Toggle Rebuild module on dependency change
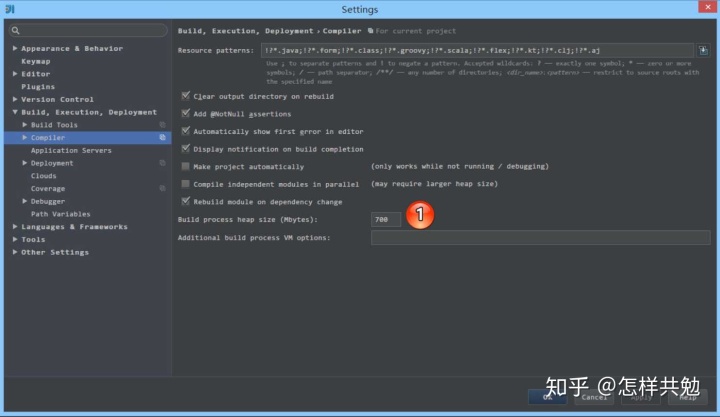Screen dimensions: 720x417 click(186, 201)
